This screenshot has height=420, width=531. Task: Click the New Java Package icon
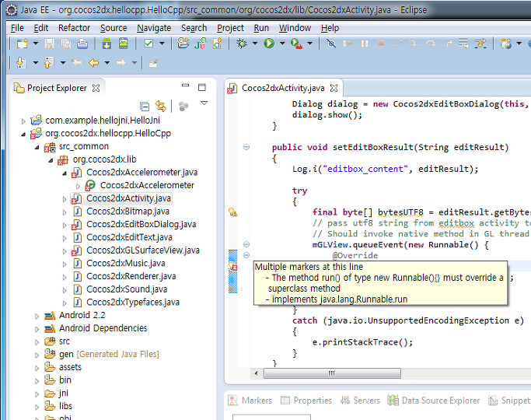[x=183, y=44]
